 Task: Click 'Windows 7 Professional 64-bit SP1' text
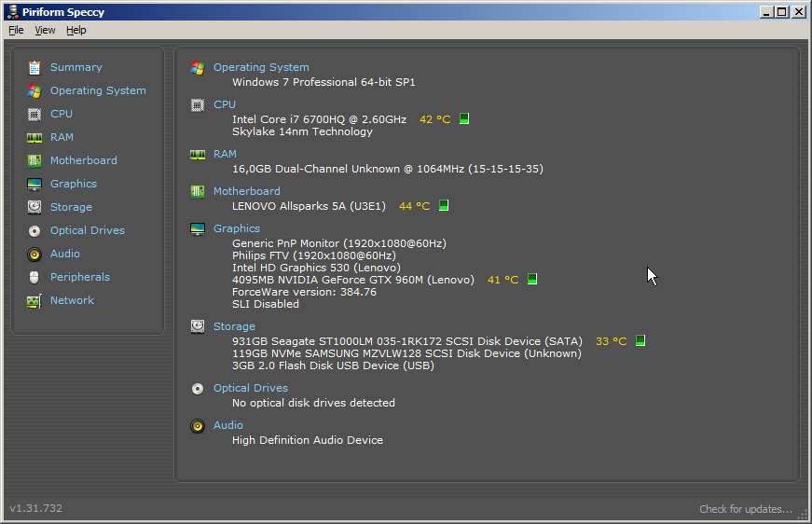[x=323, y=82]
